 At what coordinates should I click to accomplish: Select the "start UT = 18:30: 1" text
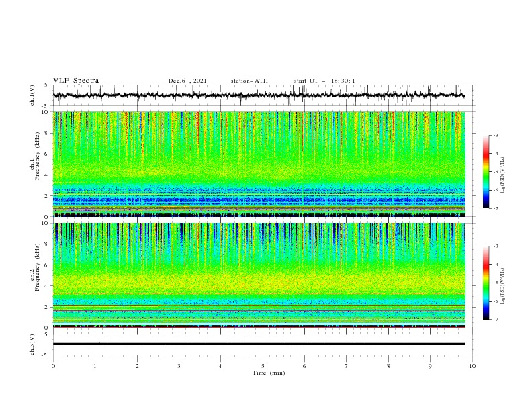[324, 81]
